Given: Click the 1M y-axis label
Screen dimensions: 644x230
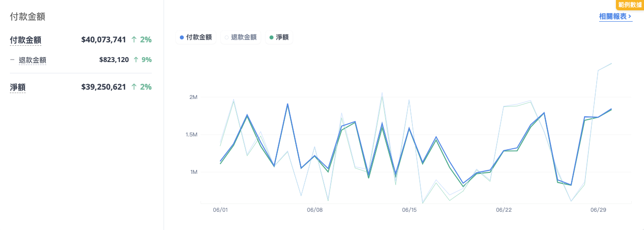Looking at the screenshot, I should pyautogui.click(x=193, y=172).
